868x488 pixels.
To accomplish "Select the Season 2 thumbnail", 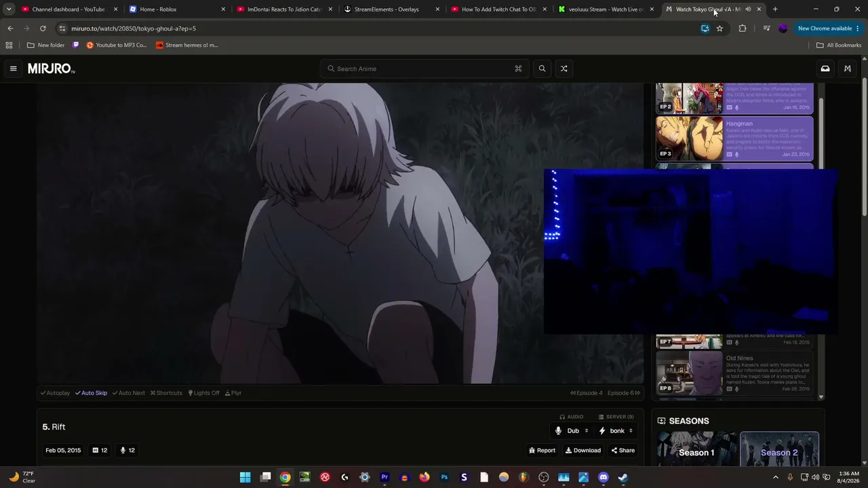I will (x=779, y=449).
